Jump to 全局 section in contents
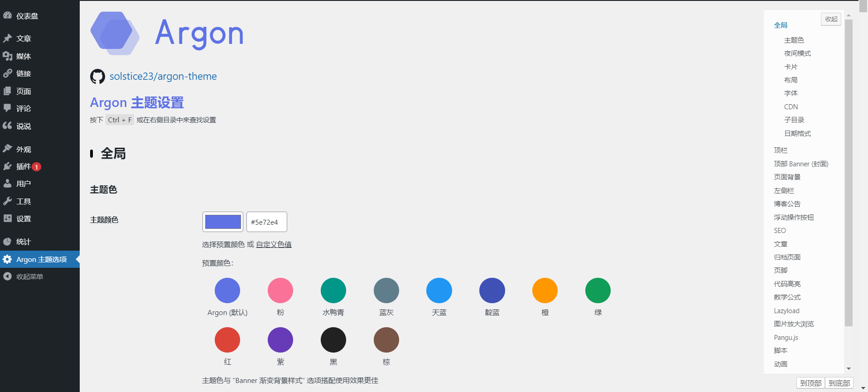Image resolution: width=868 pixels, height=392 pixels. (x=781, y=25)
